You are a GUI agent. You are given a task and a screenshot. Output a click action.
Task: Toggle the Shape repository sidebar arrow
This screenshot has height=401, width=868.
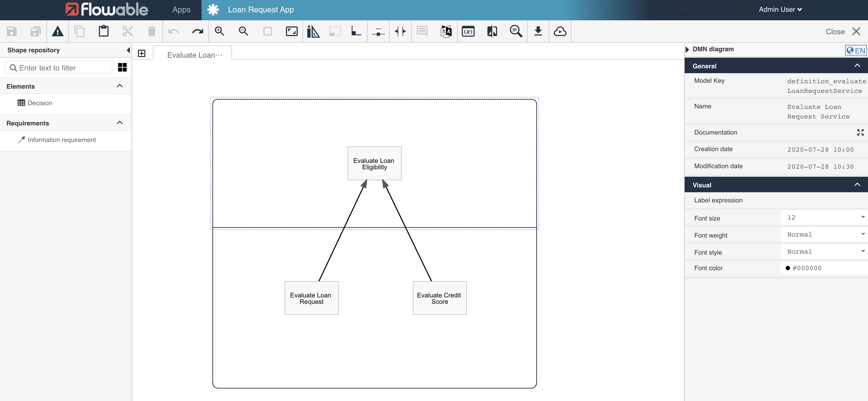pos(128,50)
